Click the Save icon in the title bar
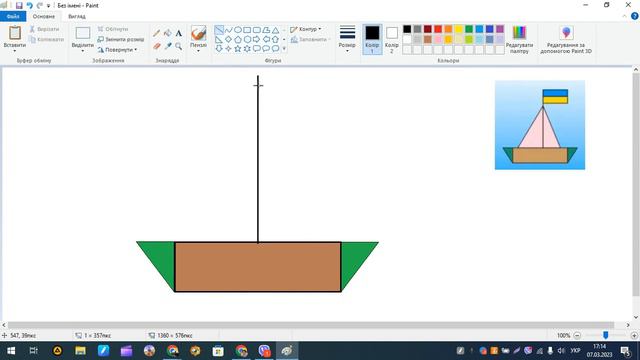 click(x=19, y=5)
